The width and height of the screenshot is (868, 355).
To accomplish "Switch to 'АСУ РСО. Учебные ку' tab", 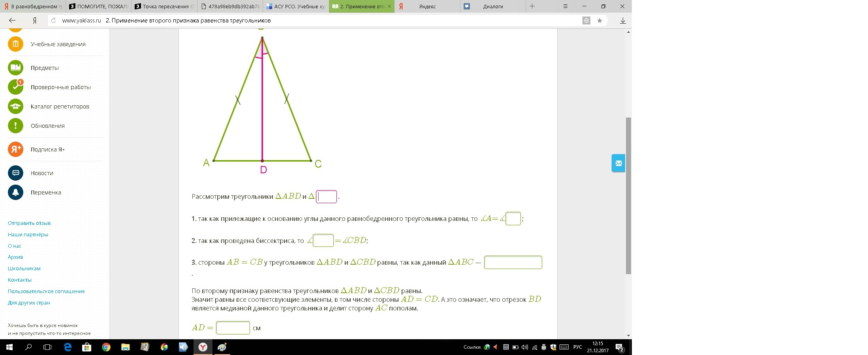I will (x=296, y=6).
